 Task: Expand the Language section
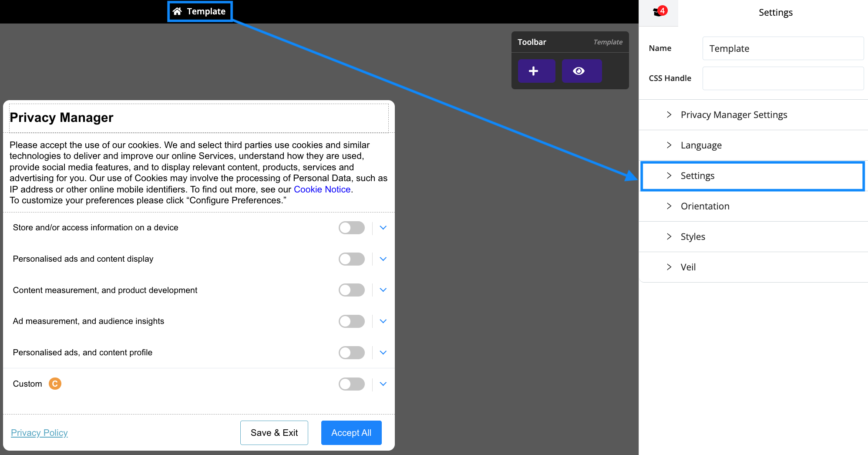pyautogui.click(x=700, y=145)
